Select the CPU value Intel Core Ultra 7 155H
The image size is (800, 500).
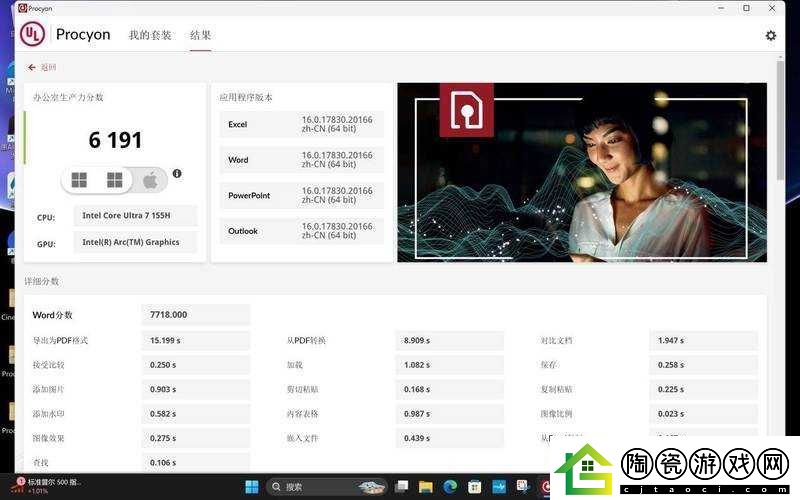tap(135, 216)
